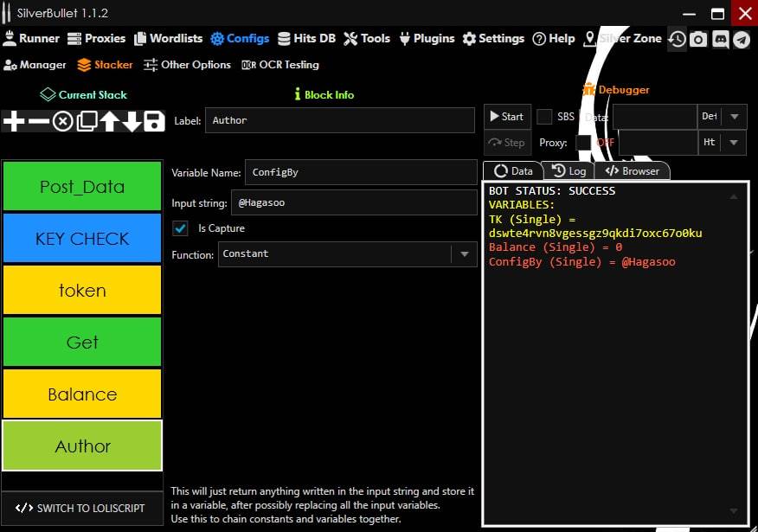This screenshot has width=758, height=532.
Task: Uncheck the Is Capture checkbox
Action: (181, 228)
